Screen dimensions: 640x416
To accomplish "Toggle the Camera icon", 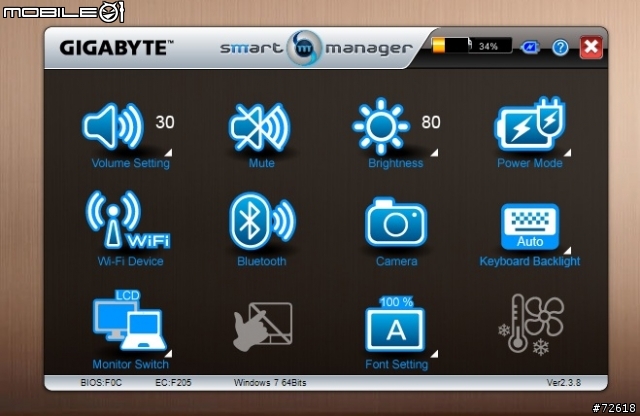I will coord(396,222).
